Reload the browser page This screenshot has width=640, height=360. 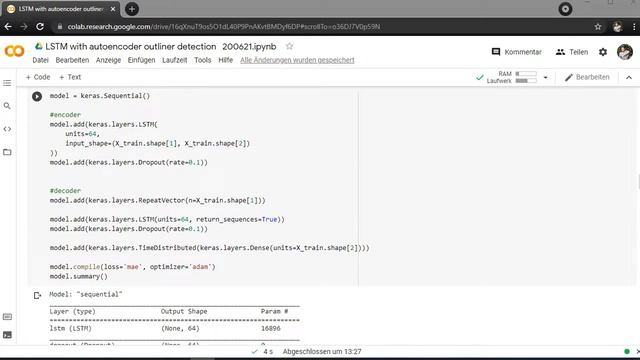40,27
